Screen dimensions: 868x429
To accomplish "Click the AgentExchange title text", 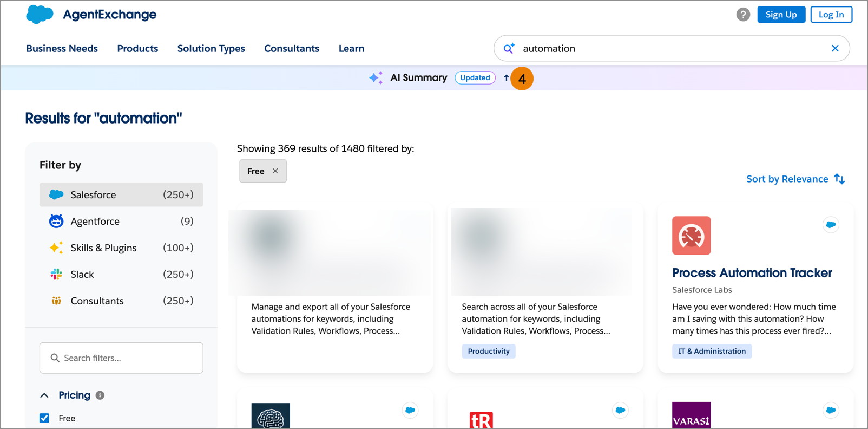I will (109, 15).
